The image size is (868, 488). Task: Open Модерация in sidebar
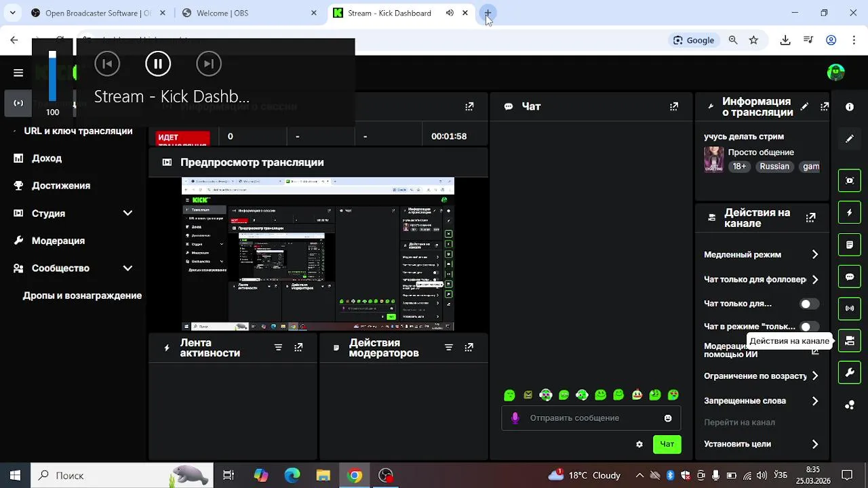pos(58,241)
